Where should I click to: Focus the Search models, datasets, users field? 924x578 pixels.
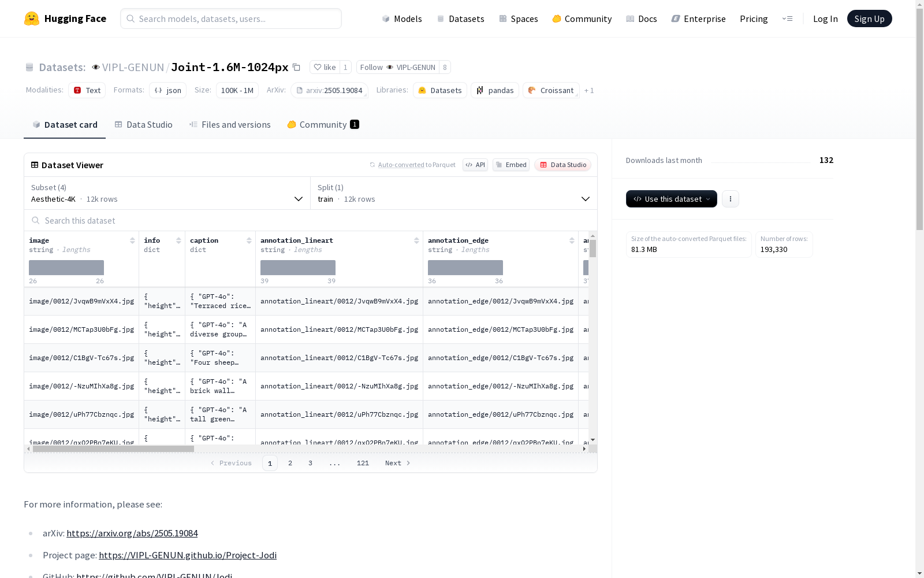[x=231, y=18]
